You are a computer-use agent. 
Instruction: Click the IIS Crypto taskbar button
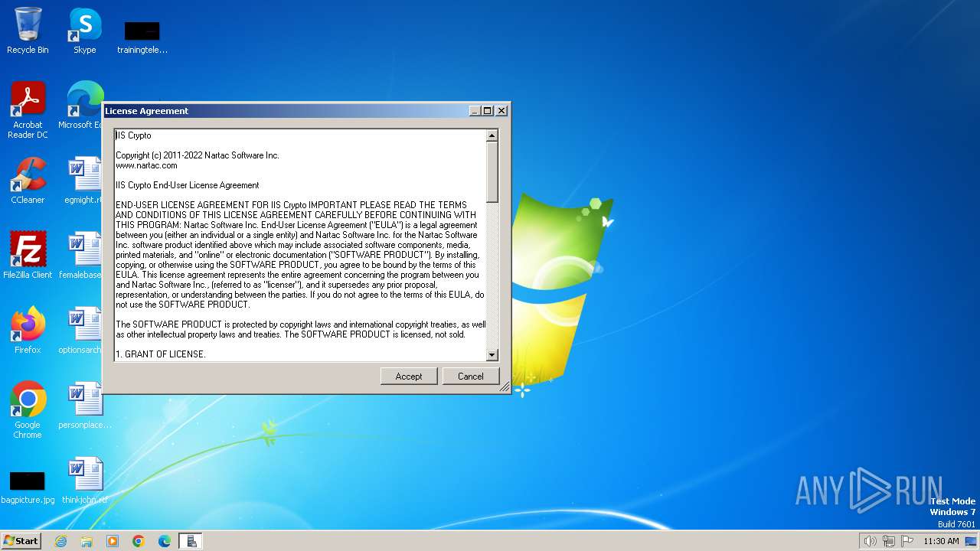(191, 541)
